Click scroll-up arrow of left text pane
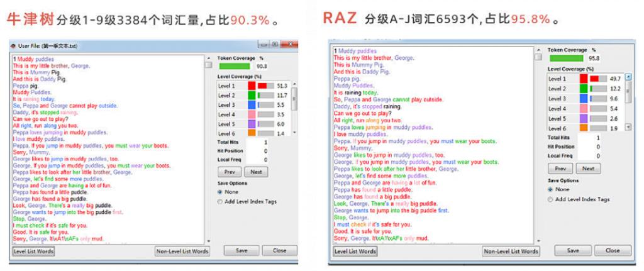644x271 pixels. (x=208, y=58)
